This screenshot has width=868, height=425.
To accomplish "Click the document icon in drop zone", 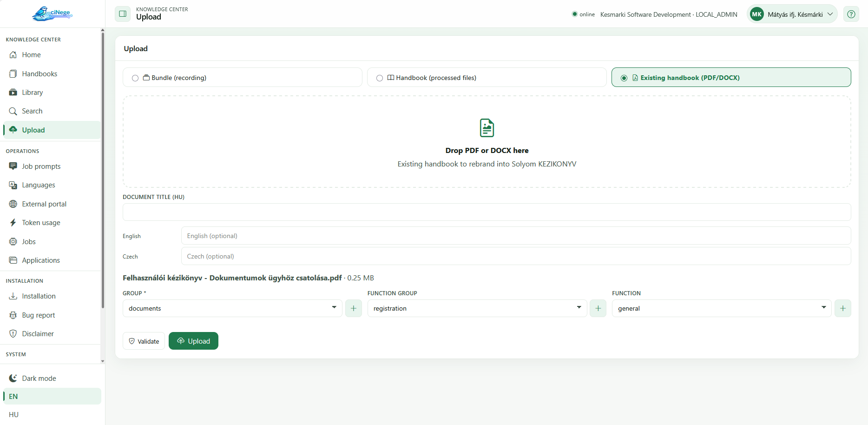I will pos(487,128).
